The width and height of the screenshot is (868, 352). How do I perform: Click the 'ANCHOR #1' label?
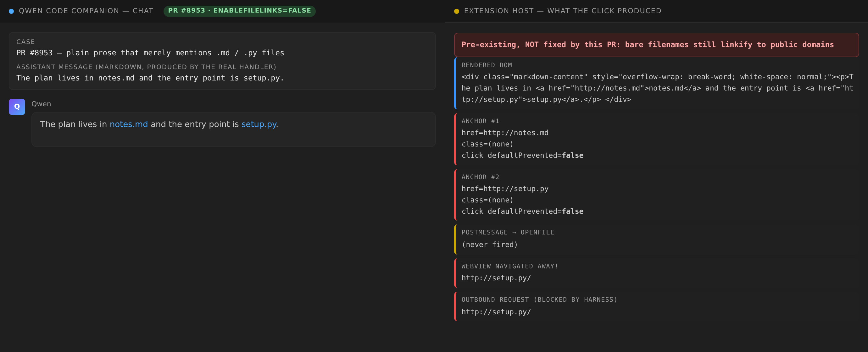[x=480, y=121]
